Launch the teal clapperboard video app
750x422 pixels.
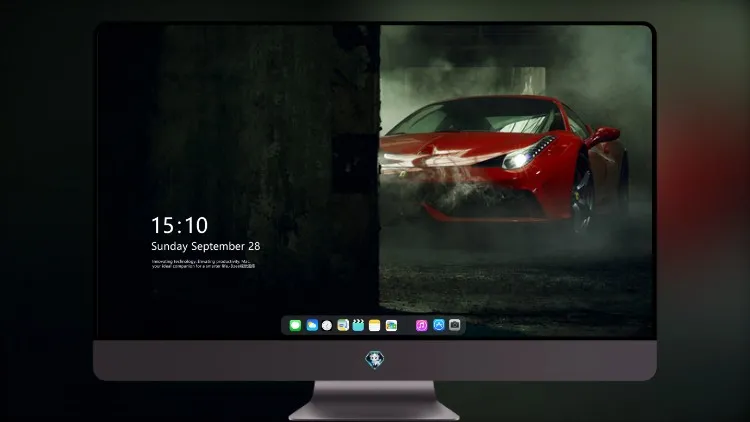[358, 325]
